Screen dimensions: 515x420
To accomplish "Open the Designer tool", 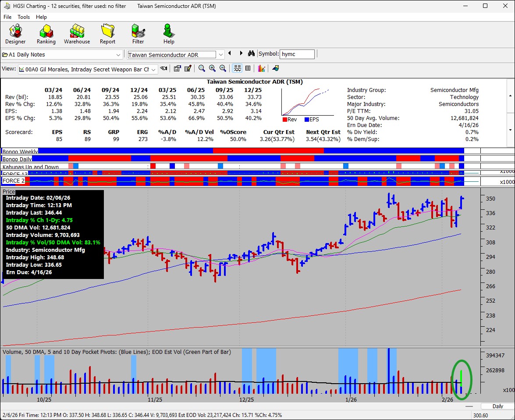I will [15, 34].
